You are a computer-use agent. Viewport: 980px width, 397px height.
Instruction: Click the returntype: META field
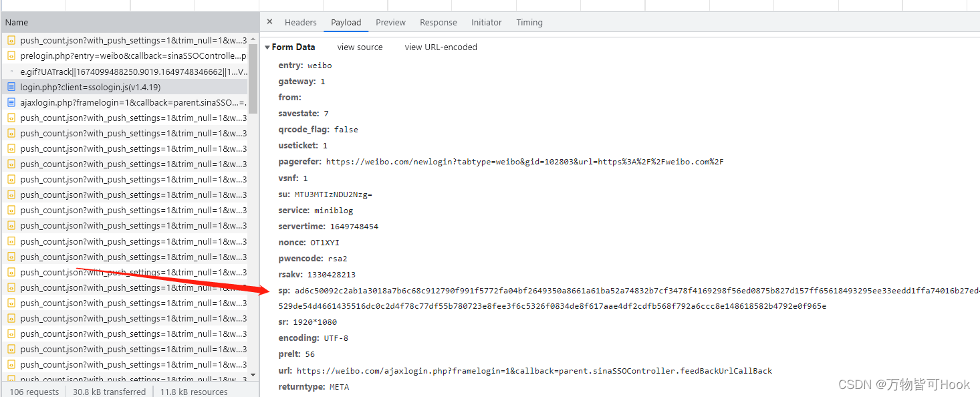tap(314, 387)
